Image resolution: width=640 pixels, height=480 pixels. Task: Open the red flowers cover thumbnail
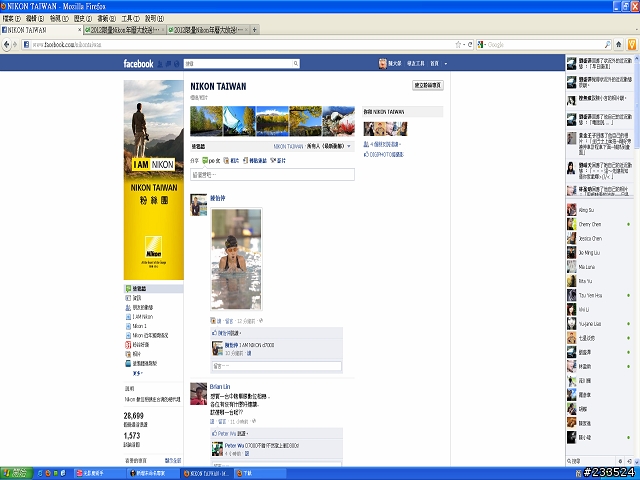338,121
